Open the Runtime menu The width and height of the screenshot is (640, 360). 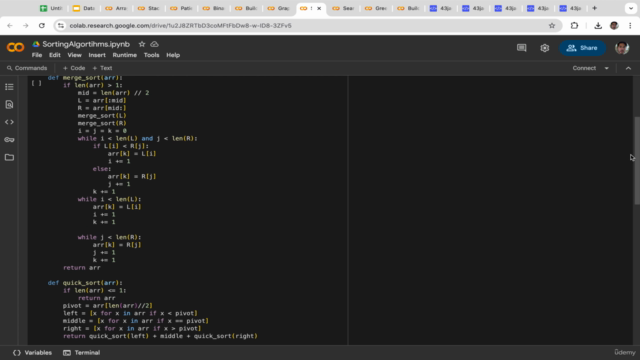click(x=124, y=55)
